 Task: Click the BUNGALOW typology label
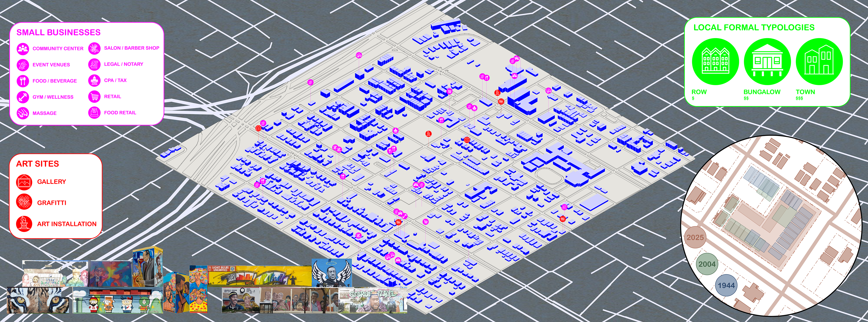click(x=762, y=92)
